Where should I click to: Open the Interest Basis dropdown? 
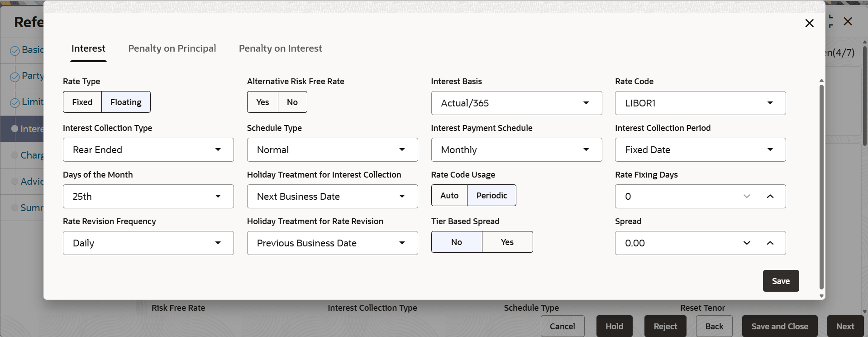click(x=516, y=103)
